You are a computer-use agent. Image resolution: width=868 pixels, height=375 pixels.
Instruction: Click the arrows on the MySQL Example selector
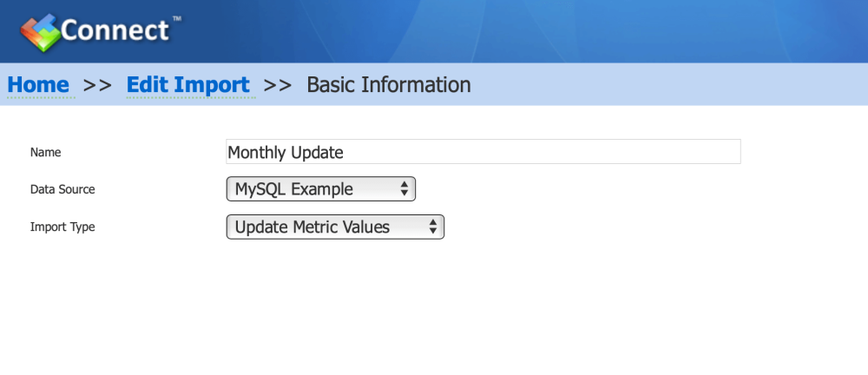coord(404,189)
